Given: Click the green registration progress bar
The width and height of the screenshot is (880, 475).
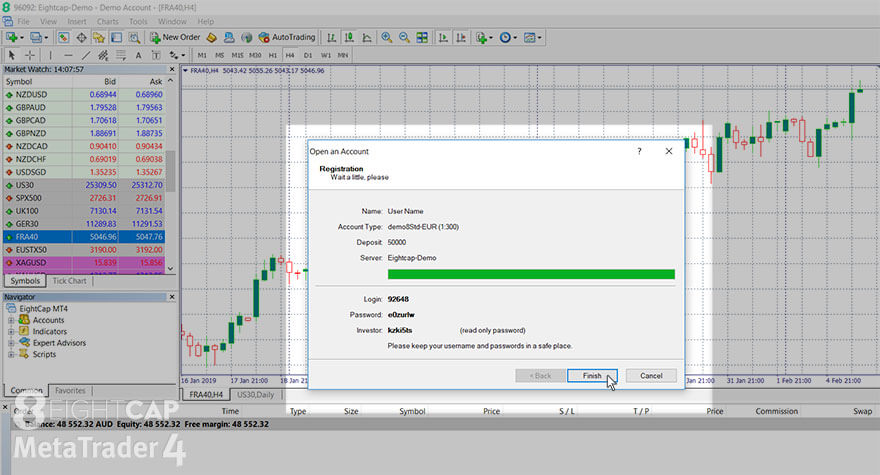Looking at the screenshot, I should [x=531, y=274].
